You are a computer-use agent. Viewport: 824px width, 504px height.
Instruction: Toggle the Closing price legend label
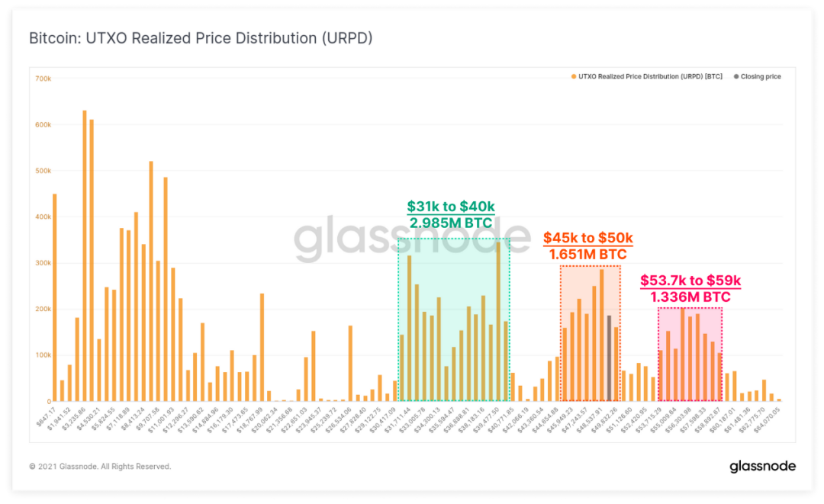tap(761, 77)
